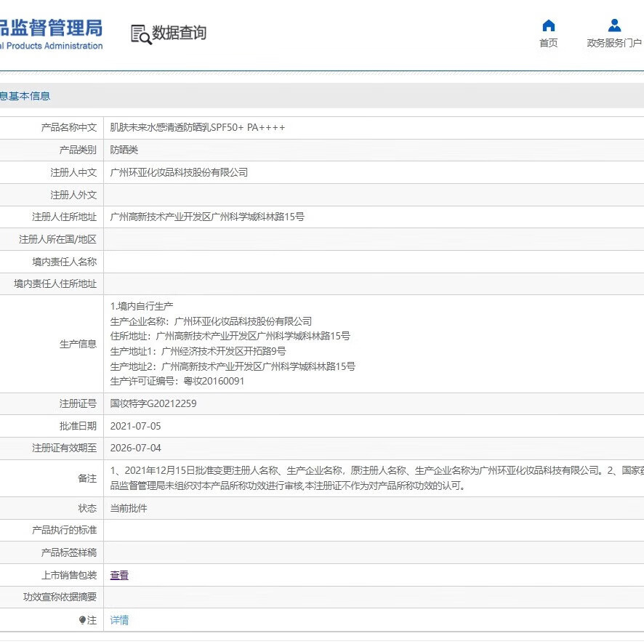Click registration number 国妆特字G20212259

(153, 403)
